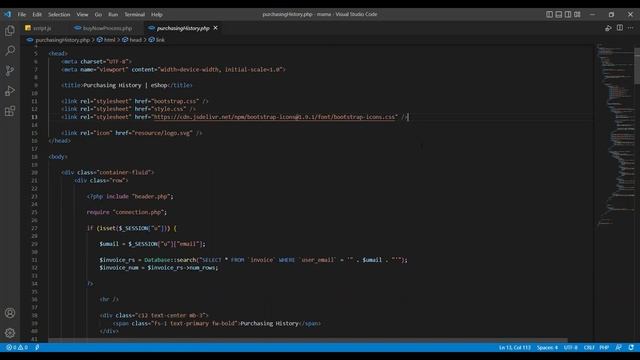Viewport: 640px width, 360px height.
Task: Click the body tag on line 18
Action: click(58, 157)
